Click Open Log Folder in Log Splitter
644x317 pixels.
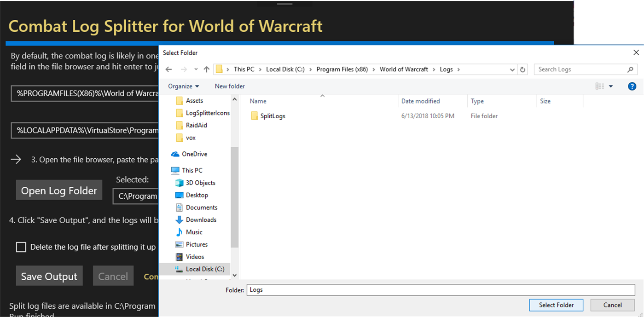[59, 190]
